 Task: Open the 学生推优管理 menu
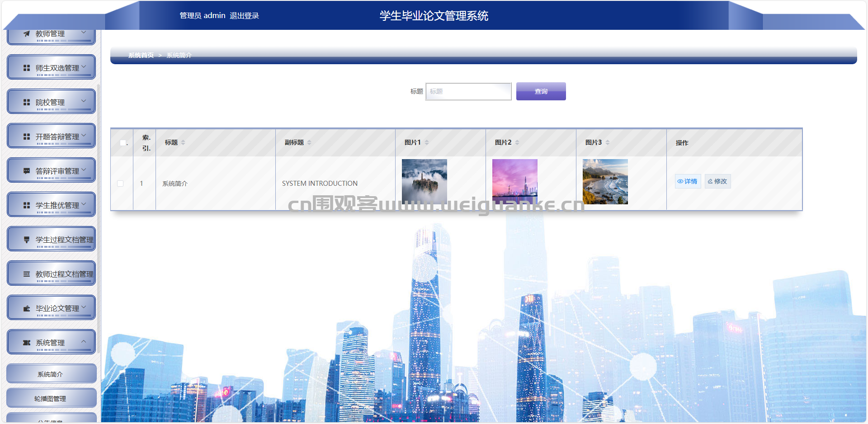point(51,204)
